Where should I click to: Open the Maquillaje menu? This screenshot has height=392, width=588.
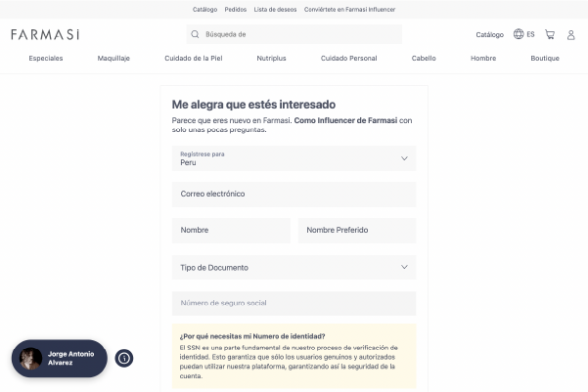[113, 59]
